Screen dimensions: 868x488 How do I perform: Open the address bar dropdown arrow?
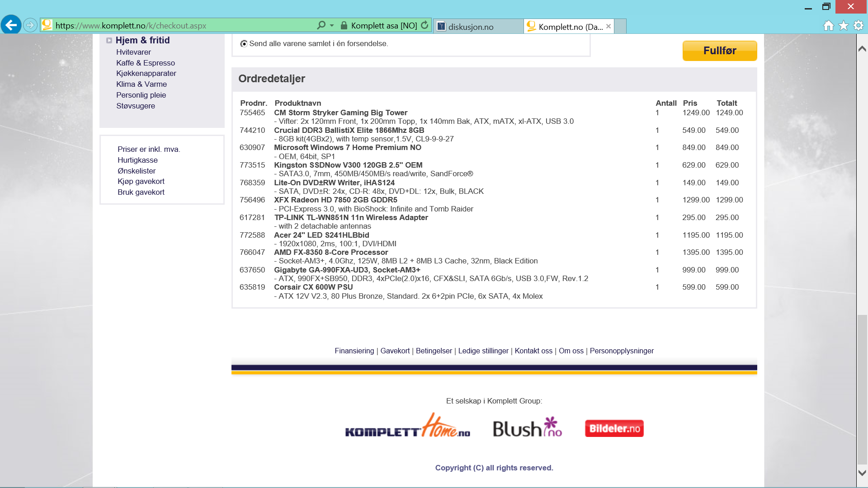click(x=332, y=25)
